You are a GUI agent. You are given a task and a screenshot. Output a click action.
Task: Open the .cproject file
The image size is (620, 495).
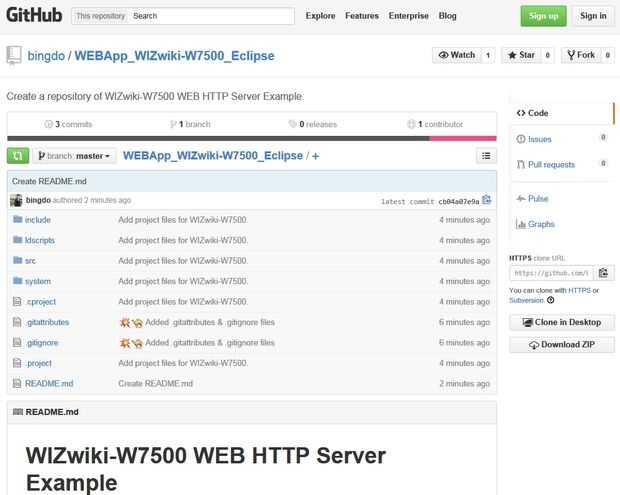(x=41, y=302)
